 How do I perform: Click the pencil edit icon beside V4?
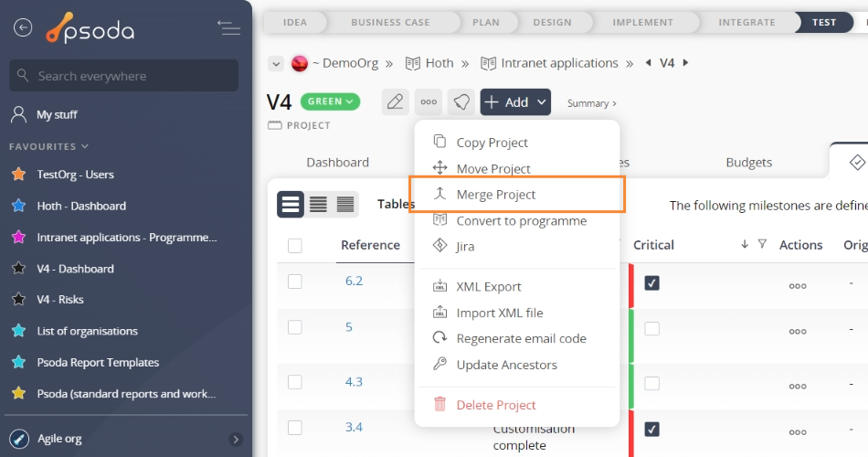[395, 101]
